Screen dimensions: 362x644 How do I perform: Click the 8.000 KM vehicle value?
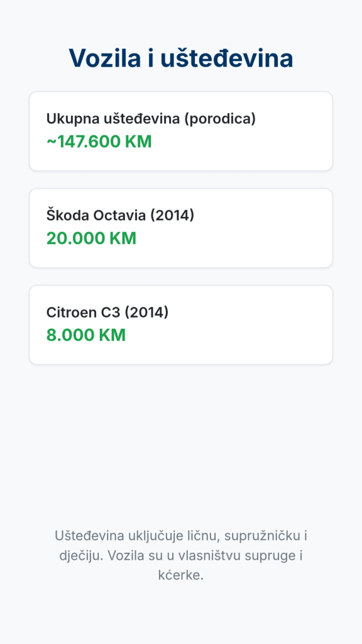coord(85,336)
